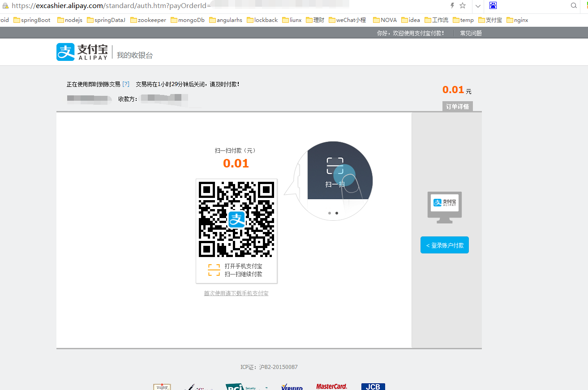
Task: Click the PCI Security logo in footer
Action: [x=247, y=386]
